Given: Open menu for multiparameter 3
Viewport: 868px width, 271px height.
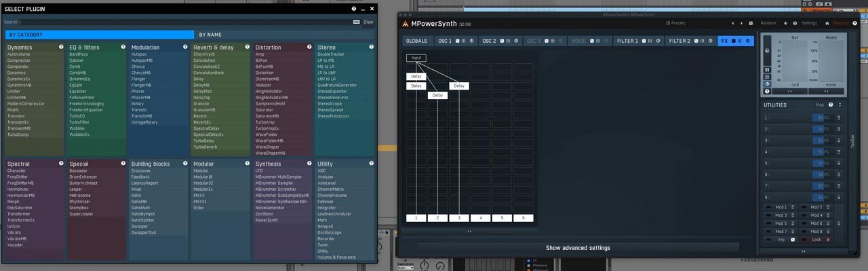Looking at the screenshot, I should (x=838, y=141).
